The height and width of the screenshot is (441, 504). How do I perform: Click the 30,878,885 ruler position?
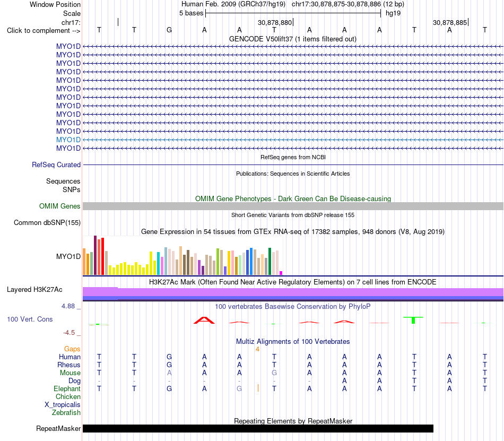[450, 22]
